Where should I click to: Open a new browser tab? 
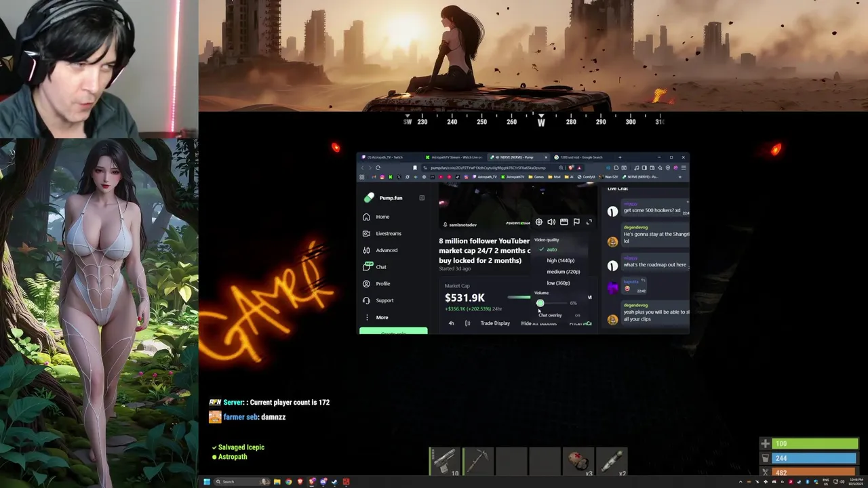620,157
